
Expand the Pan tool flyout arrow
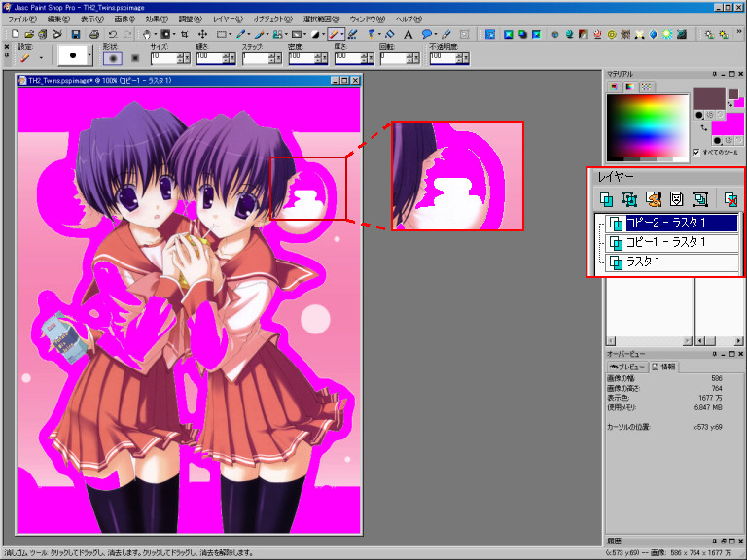click(x=155, y=34)
